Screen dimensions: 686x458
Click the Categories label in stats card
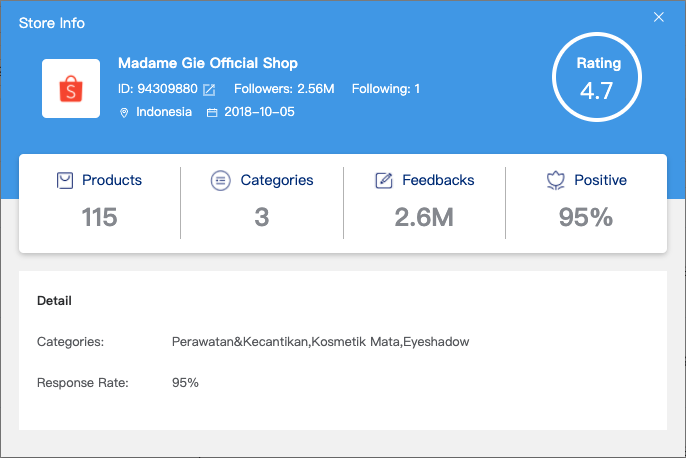[x=277, y=180]
